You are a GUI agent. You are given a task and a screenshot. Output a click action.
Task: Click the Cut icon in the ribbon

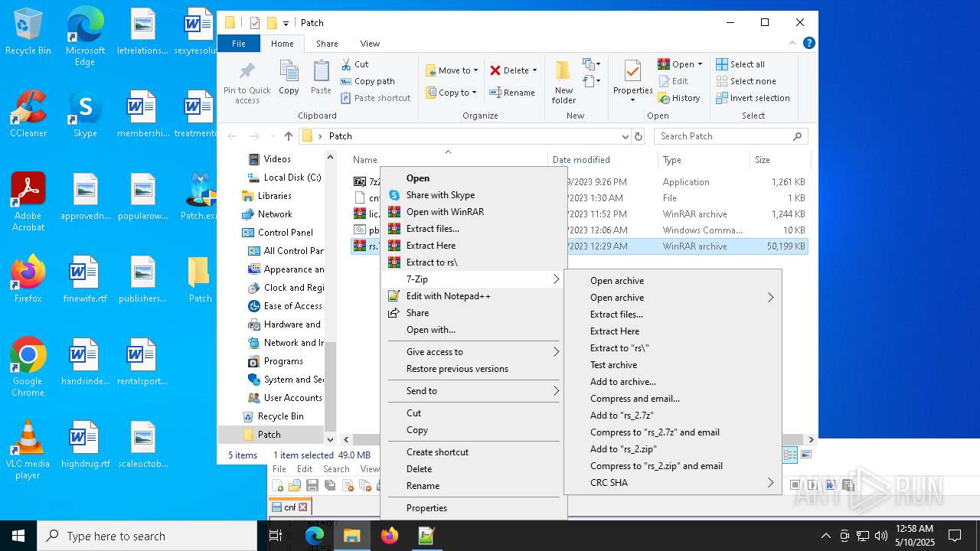(x=346, y=64)
